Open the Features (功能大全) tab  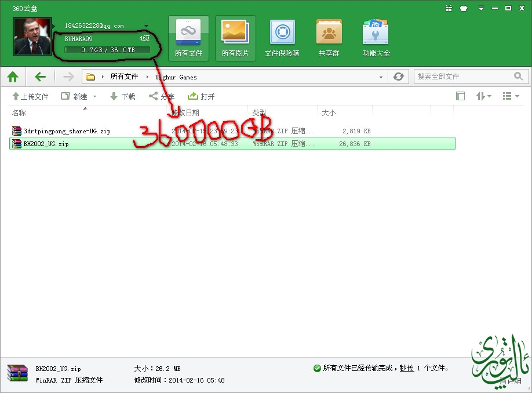click(x=376, y=38)
